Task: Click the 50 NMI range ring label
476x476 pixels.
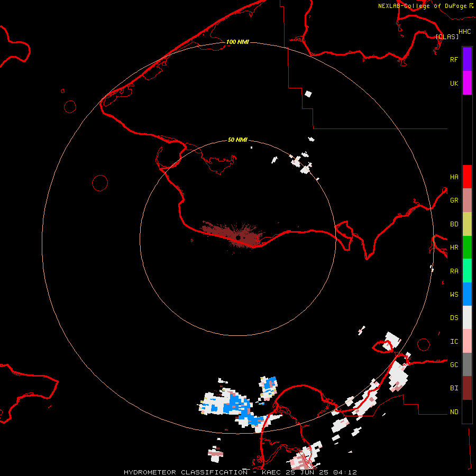Action: pyautogui.click(x=237, y=140)
